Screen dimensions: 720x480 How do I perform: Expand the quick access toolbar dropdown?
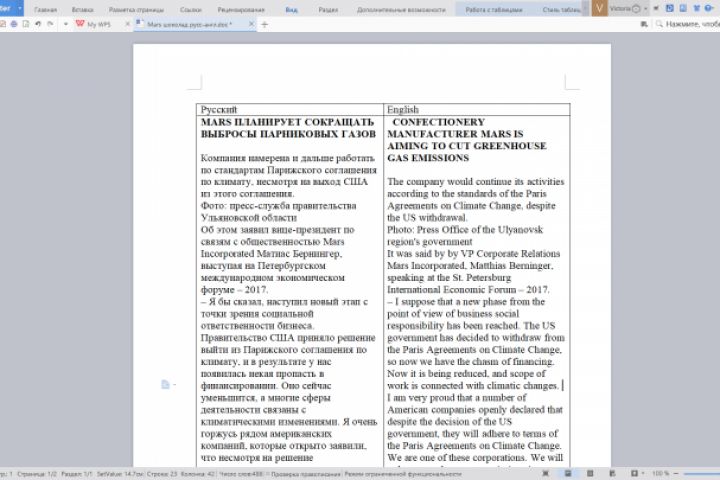point(66,24)
